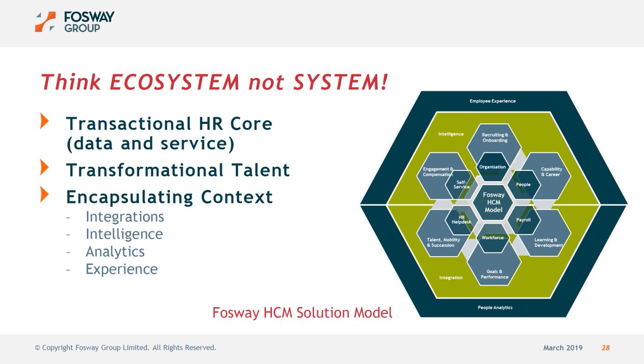Click the slide number 28

pyautogui.click(x=605, y=348)
